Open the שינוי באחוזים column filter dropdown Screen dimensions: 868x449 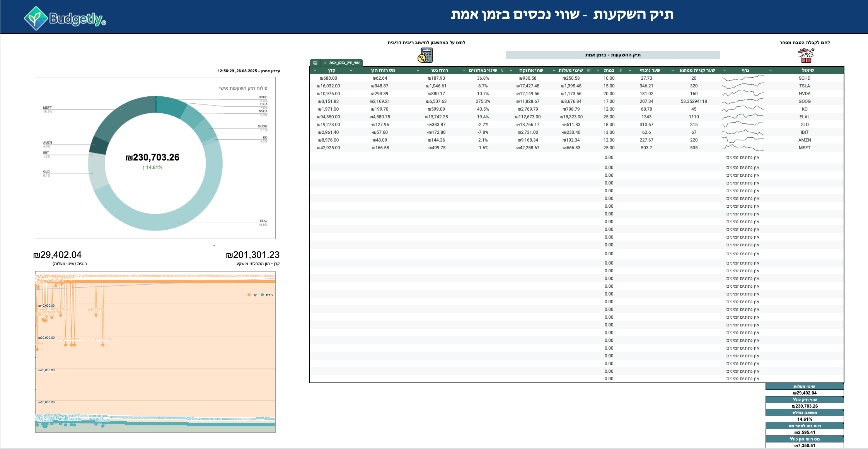coord(464,70)
